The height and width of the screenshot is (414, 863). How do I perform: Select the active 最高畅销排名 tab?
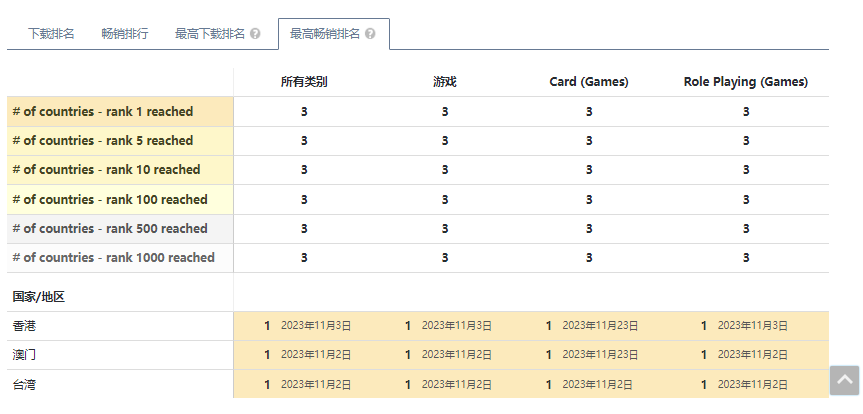click(x=325, y=34)
